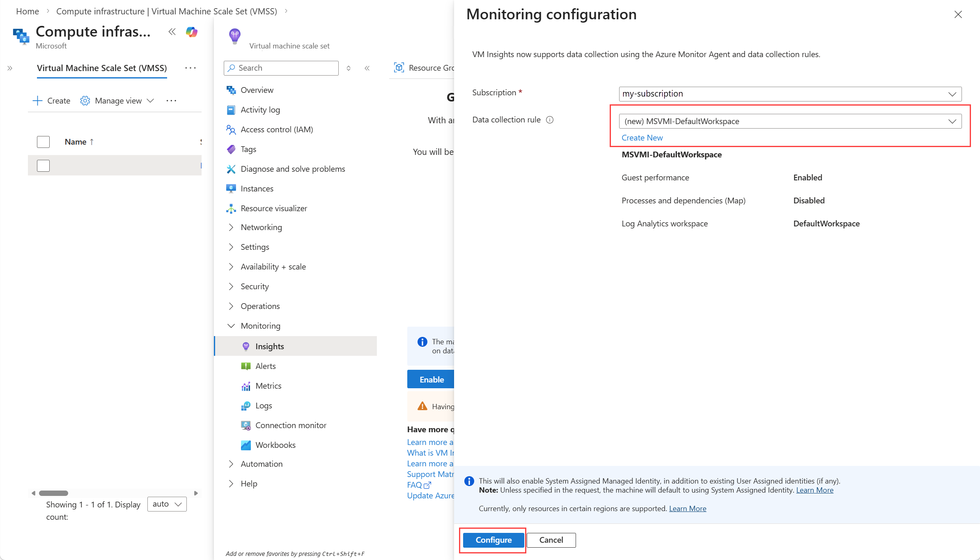
Task: Expand the Help section
Action: [x=231, y=484]
